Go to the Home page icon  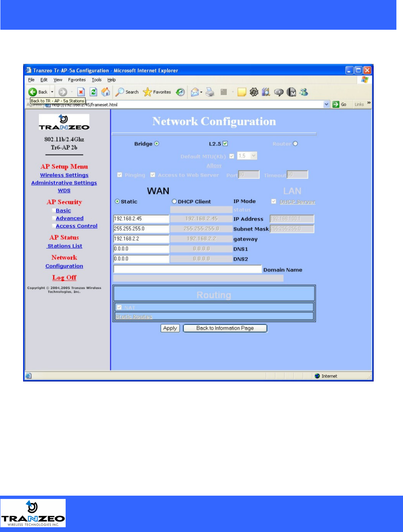[x=106, y=92]
